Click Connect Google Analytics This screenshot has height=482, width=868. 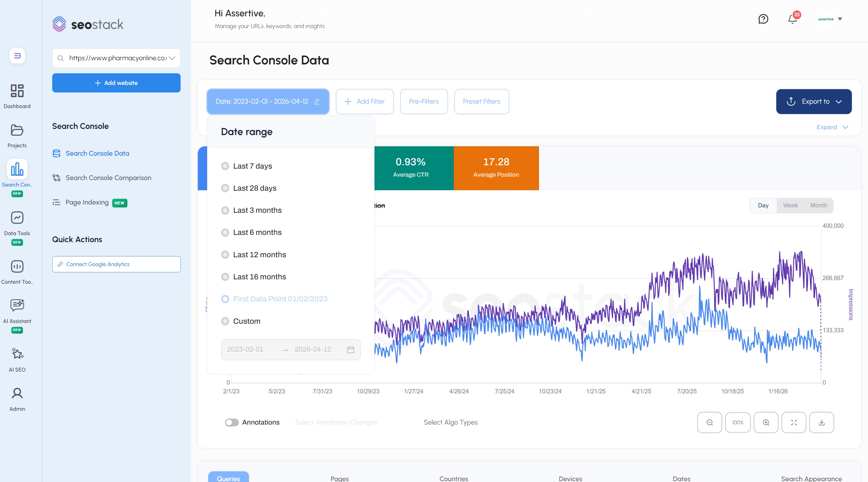(116, 264)
